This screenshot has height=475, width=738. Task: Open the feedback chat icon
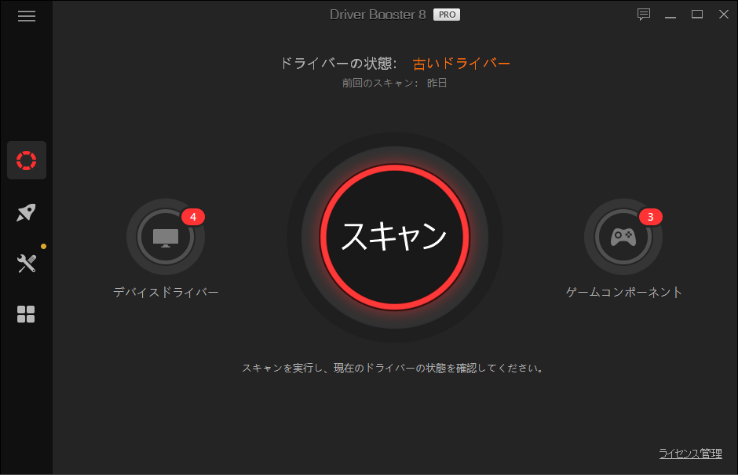click(643, 15)
